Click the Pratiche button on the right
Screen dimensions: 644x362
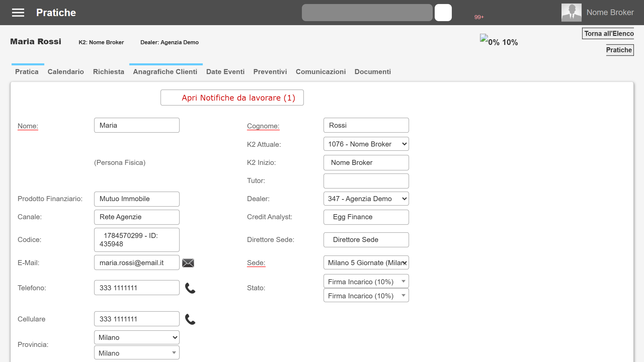click(x=620, y=50)
